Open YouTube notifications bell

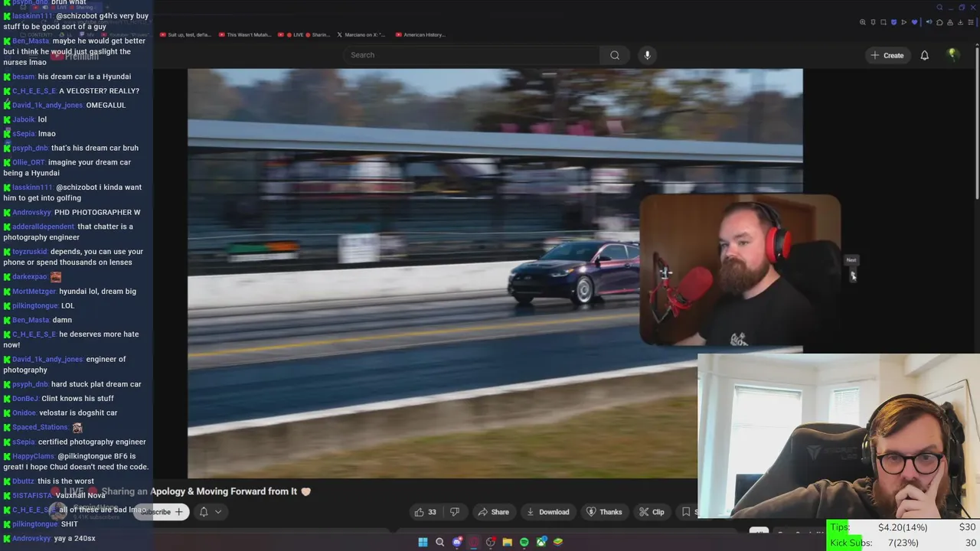[x=924, y=55]
